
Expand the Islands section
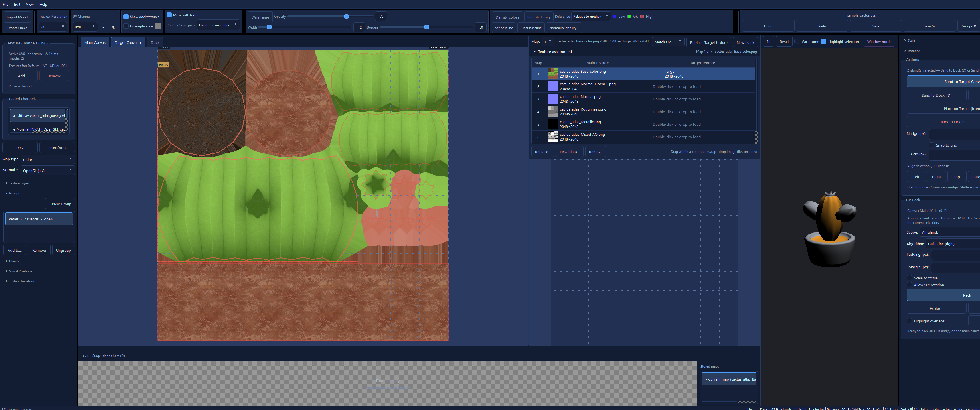[x=12, y=261]
